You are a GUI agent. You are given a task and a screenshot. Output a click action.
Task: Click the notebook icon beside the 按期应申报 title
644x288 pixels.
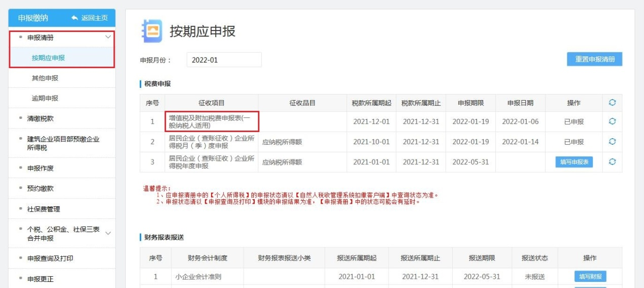tap(151, 31)
